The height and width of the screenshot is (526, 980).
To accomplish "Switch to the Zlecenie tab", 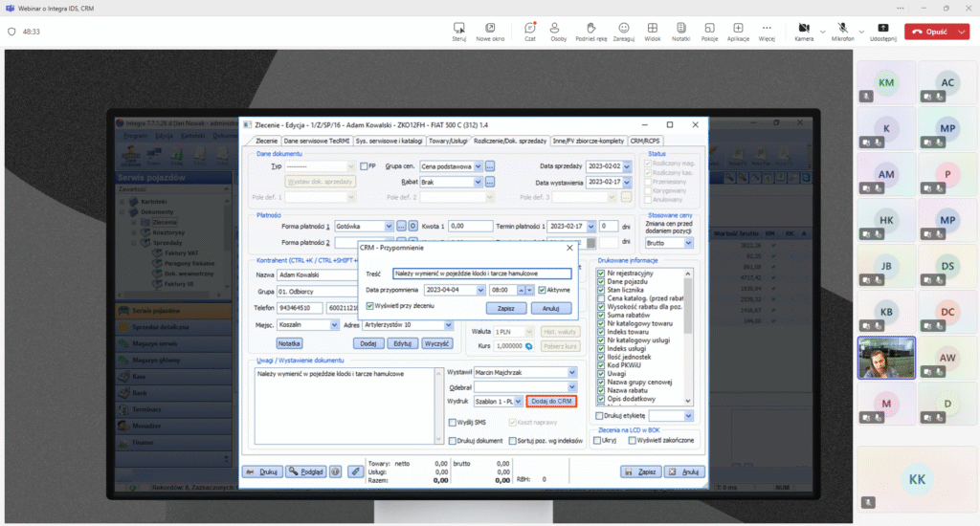I will (266, 141).
